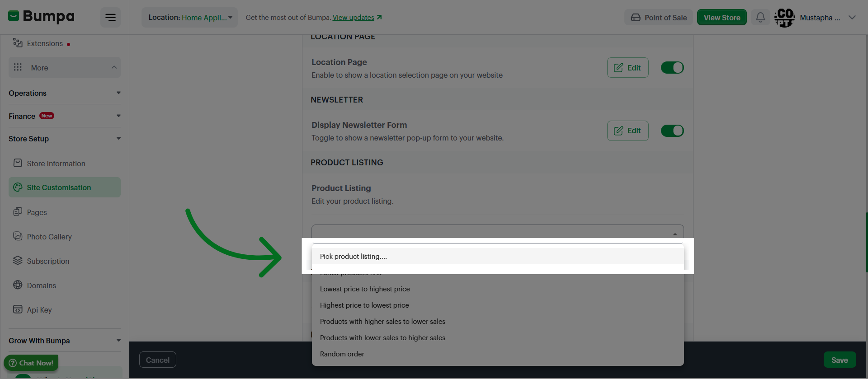The height and width of the screenshot is (379, 868).
Task: Click the New badge beside Finance
Action: 47,116
